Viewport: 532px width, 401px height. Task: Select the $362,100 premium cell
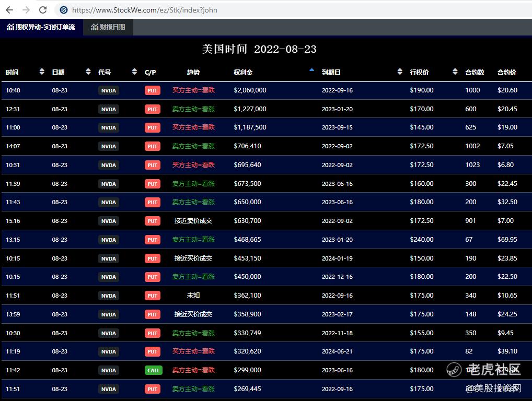247,295
